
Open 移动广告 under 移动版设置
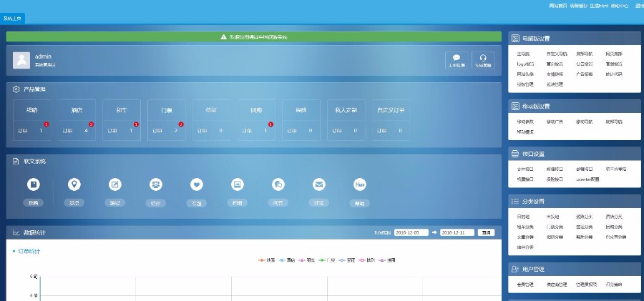[555, 122]
